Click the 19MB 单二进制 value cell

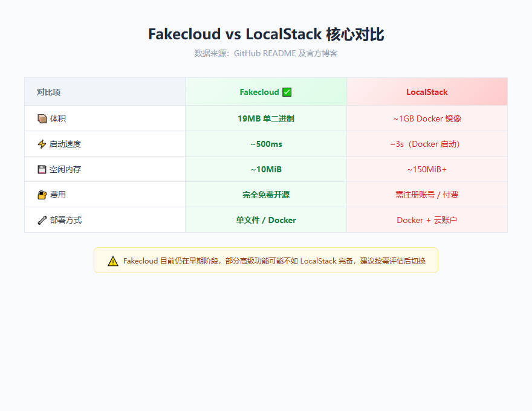pyautogui.click(x=265, y=118)
